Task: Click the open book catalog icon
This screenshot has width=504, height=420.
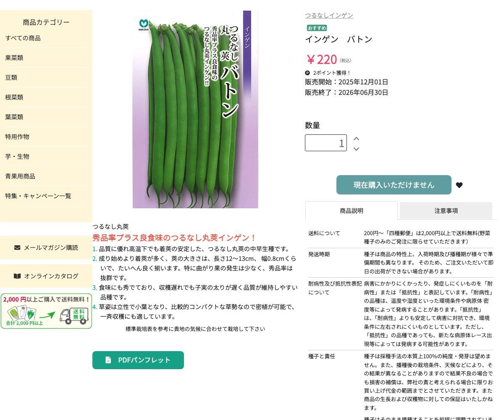Action: point(17,276)
